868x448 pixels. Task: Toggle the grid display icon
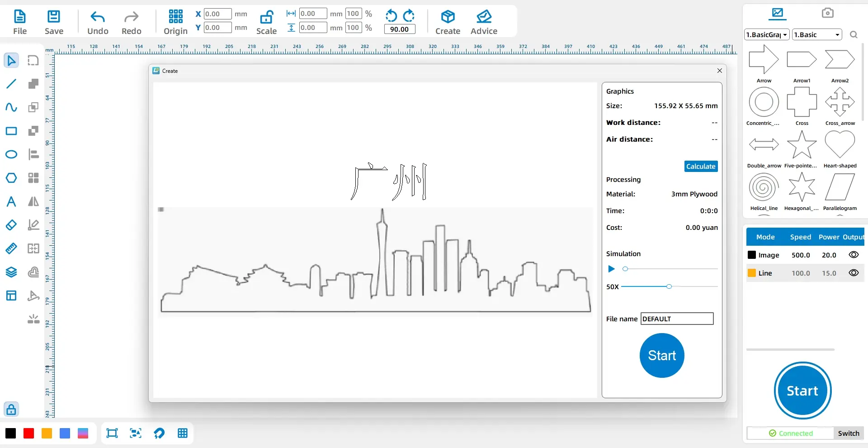[183, 434]
